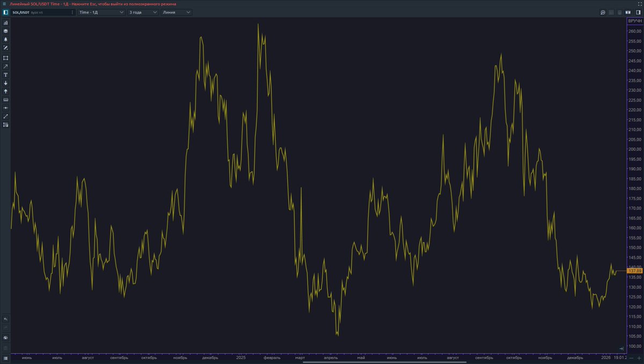Click the dimmed mouse icon in top toolbar

coord(619,12)
